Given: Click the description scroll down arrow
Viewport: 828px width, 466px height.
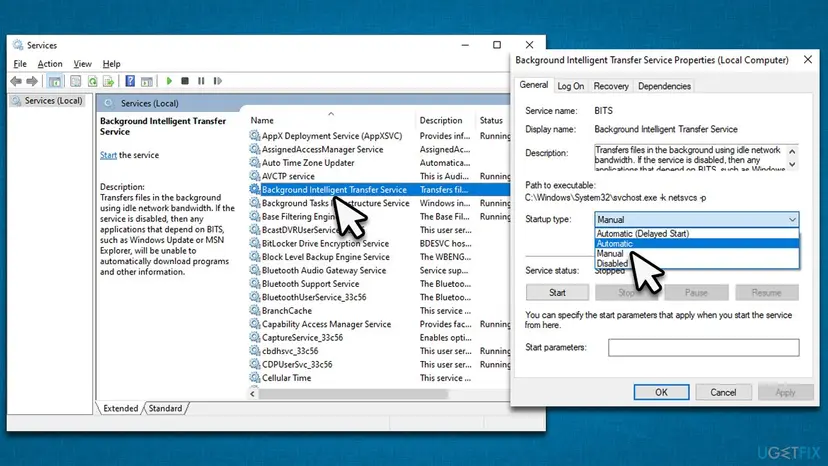Looking at the screenshot, I should 792,164.
